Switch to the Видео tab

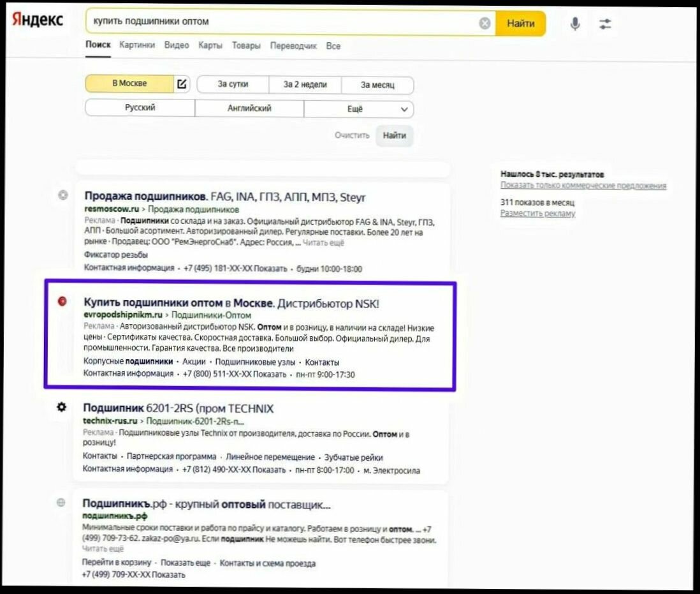177,45
